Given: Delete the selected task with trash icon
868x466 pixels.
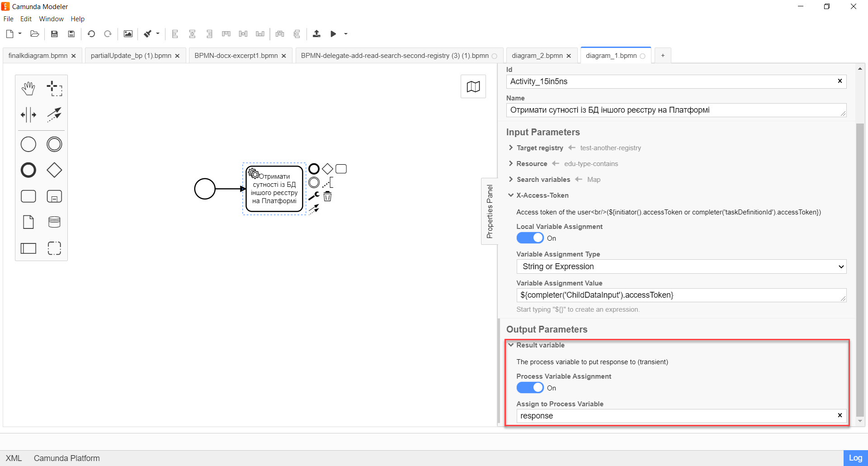Looking at the screenshot, I should coord(327,196).
